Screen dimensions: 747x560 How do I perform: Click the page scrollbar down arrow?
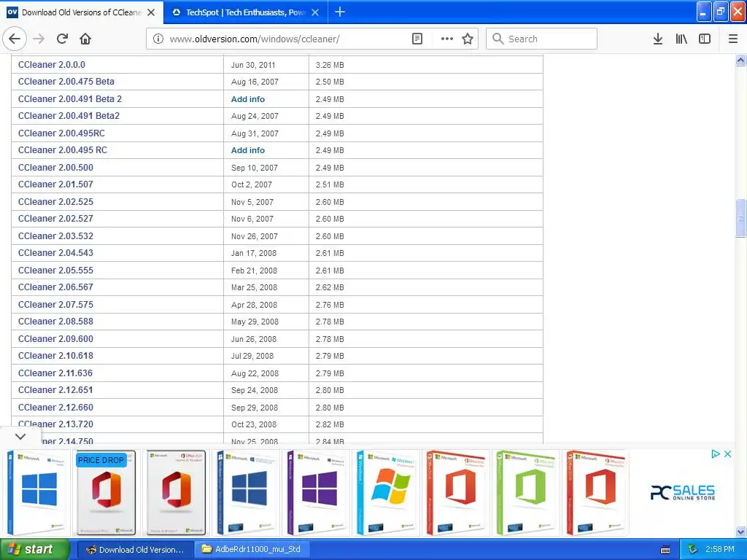tap(740, 532)
